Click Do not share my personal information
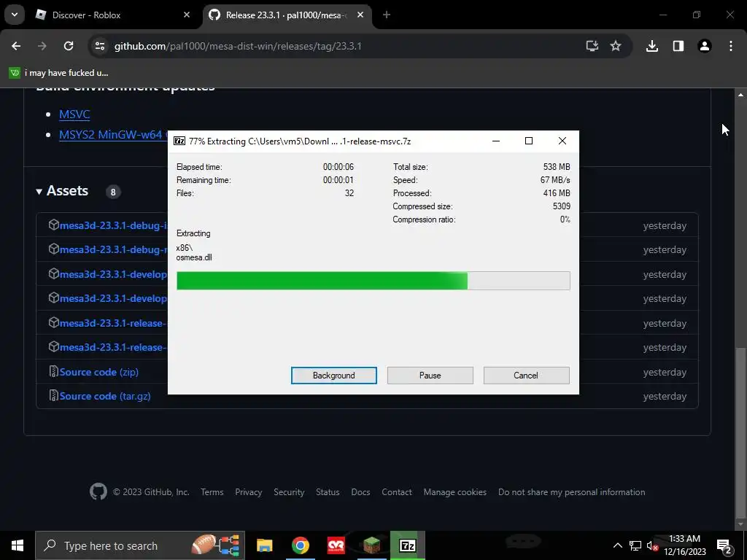Image resolution: width=747 pixels, height=560 pixels. point(572,492)
